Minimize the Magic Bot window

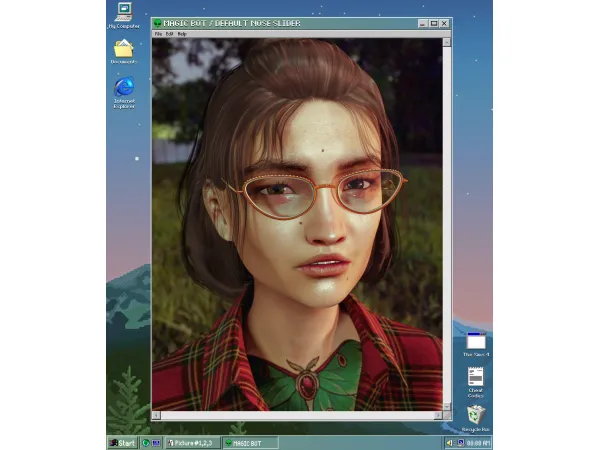point(422,24)
